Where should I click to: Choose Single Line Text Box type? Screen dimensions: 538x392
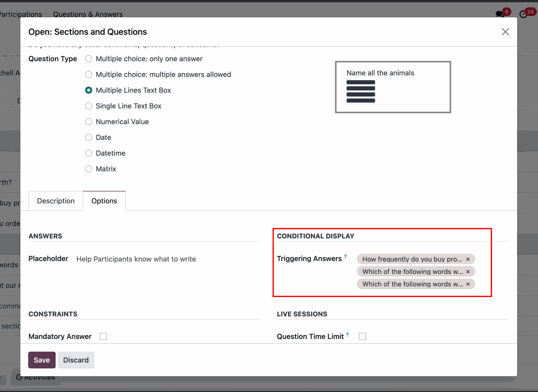pos(89,106)
